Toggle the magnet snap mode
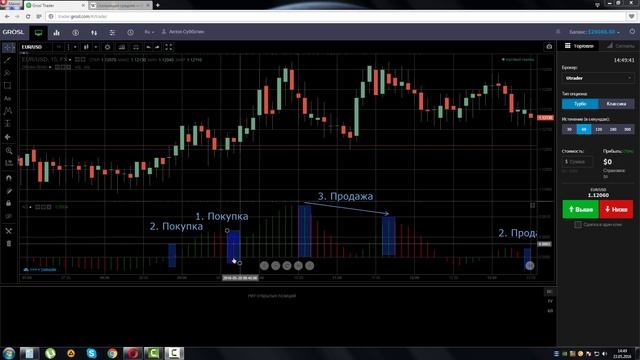Viewport: 640px width, 360px height. (9, 178)
